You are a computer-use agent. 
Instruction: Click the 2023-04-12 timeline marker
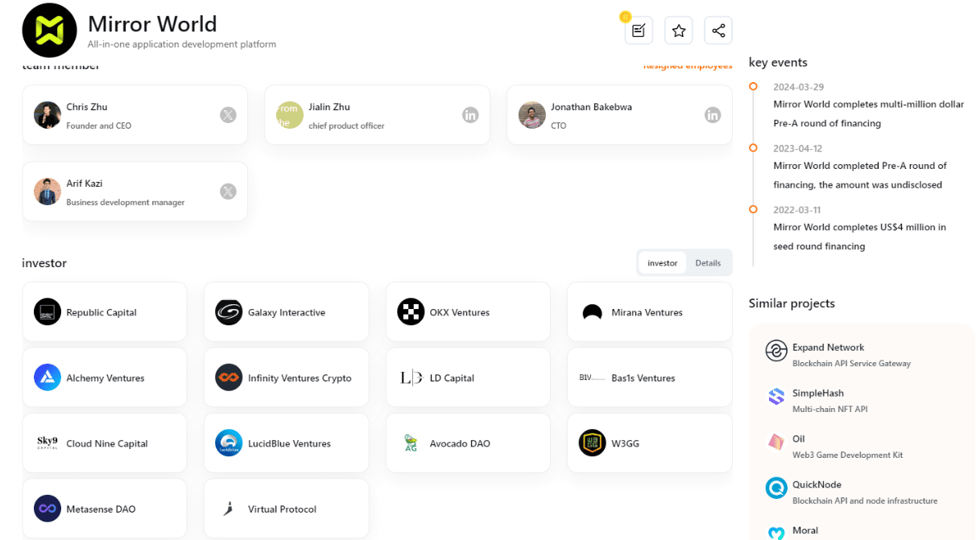click(753, 148)
